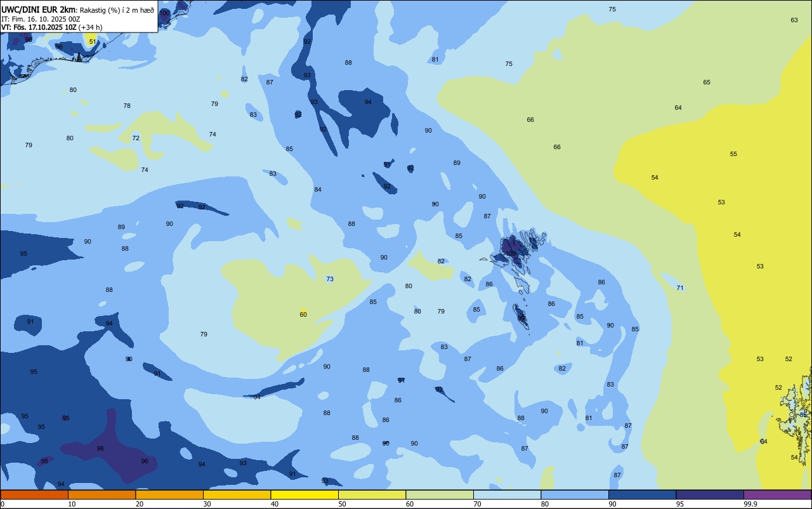The height and width of the screenshot is (509, 812).
Task: Click humidity value 51 on the map
Action: pos(93,42)
